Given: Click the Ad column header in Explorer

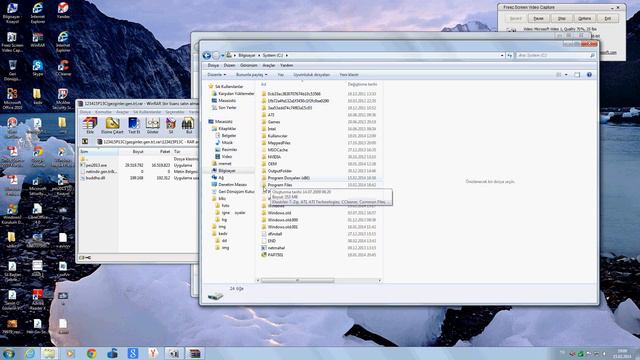Looking at the screenshot, I should coord(263,84).
